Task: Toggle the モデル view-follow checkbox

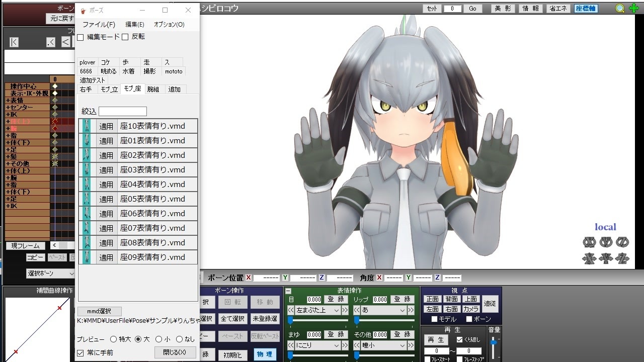Action: (435, 319)
